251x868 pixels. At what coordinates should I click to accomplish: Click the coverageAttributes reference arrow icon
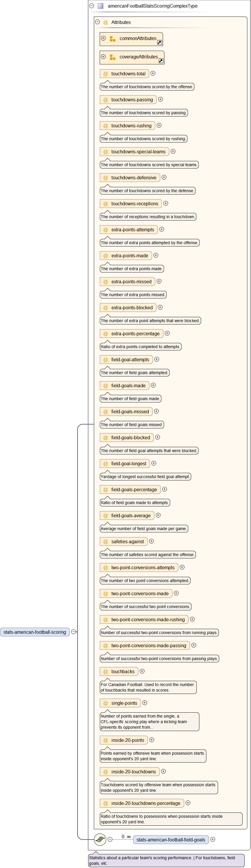(161, 61)
